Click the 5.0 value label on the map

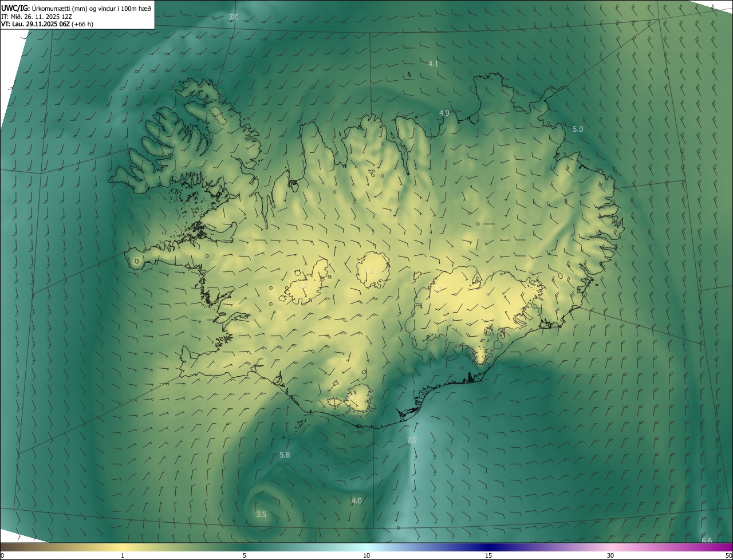pos(578,129)
